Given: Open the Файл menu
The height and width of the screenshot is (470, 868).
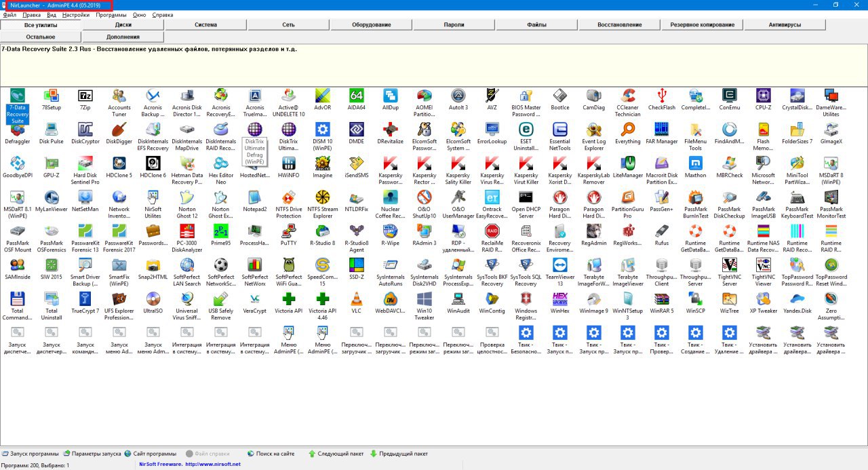Looking at the screenshot, I should pos(9,15).
